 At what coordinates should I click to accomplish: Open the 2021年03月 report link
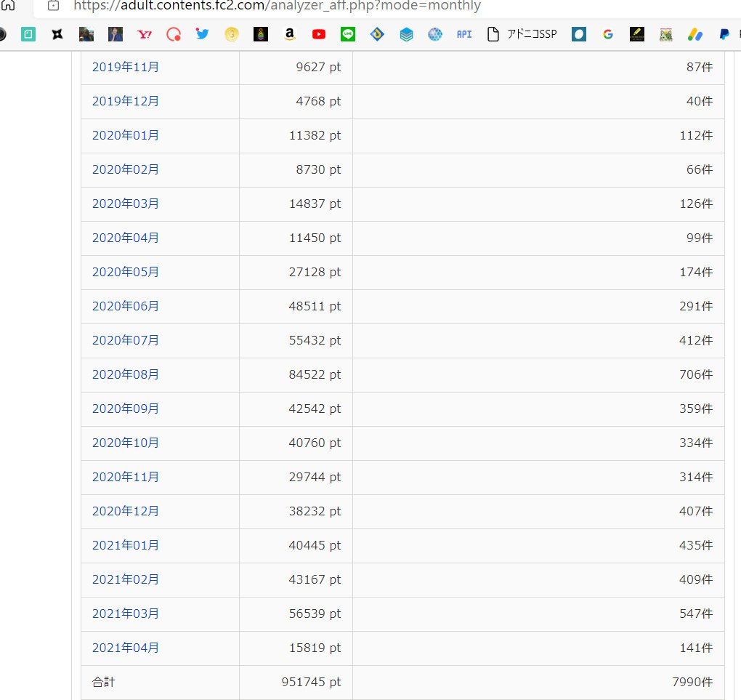pos(125,613)
